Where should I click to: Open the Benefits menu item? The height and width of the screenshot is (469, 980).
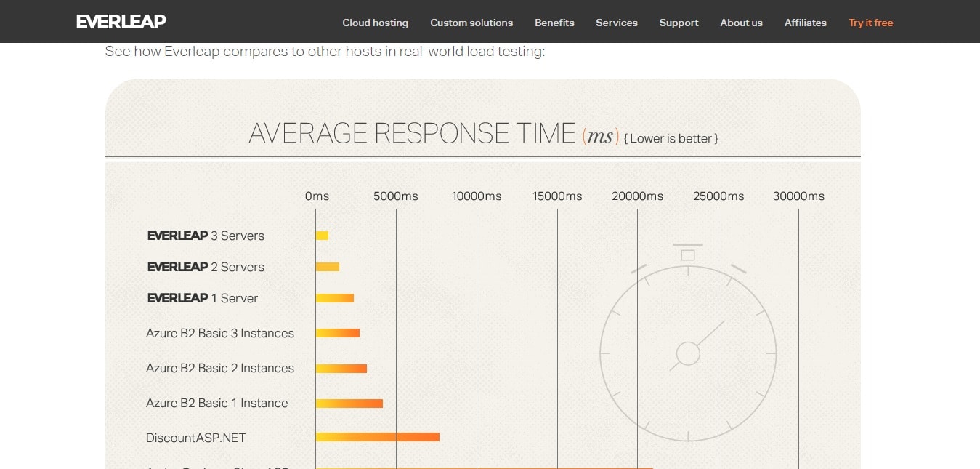554,23
